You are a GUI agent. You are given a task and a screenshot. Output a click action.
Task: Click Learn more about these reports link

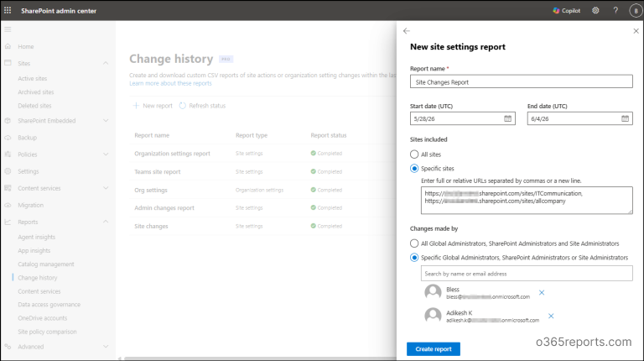tap(170, 83)
